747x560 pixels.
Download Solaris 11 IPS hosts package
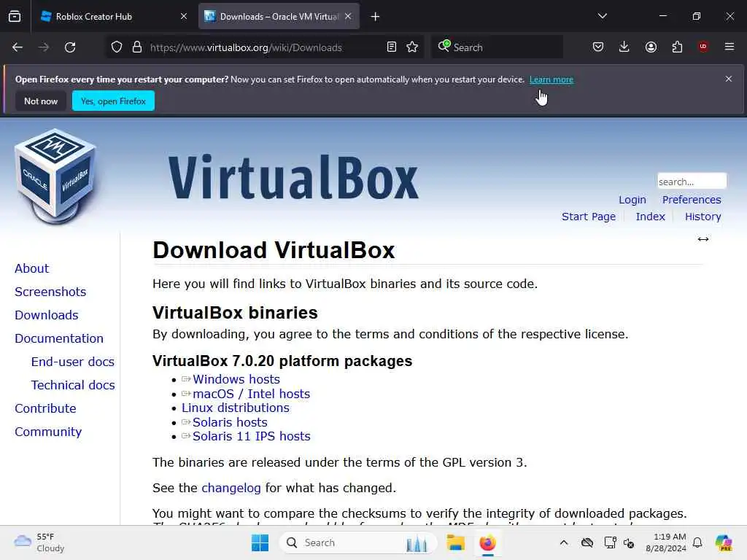[252, 436]
